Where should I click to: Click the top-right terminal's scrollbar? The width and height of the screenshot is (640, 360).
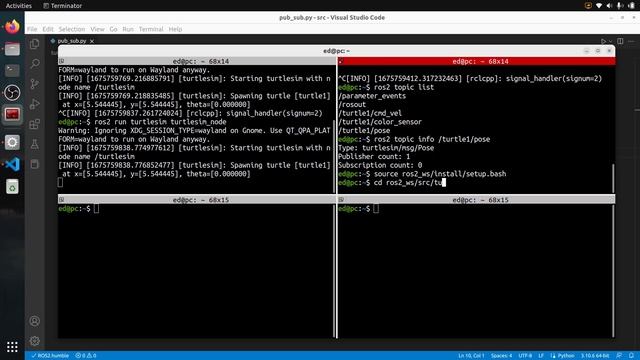613,178
